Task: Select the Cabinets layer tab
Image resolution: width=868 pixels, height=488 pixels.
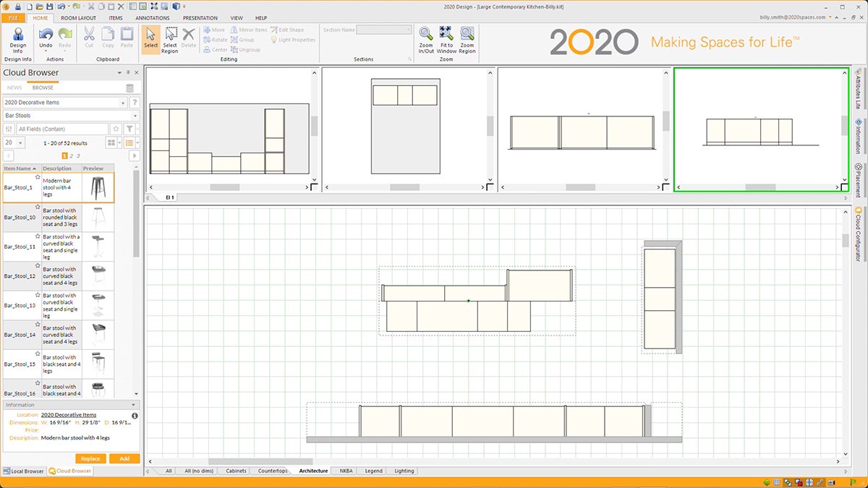Action: point(237,471)
